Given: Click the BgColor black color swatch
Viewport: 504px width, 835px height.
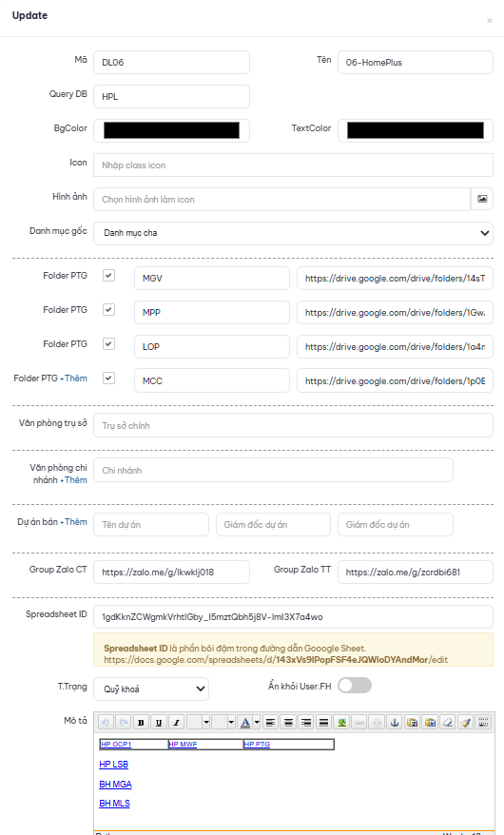Looking at the screenshot, I should pyautogui.click(x=171, y=130).
